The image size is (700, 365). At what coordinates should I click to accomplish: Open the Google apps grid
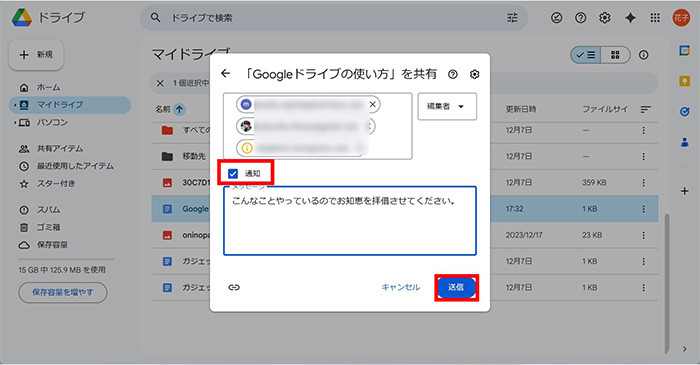pos(655,18)
